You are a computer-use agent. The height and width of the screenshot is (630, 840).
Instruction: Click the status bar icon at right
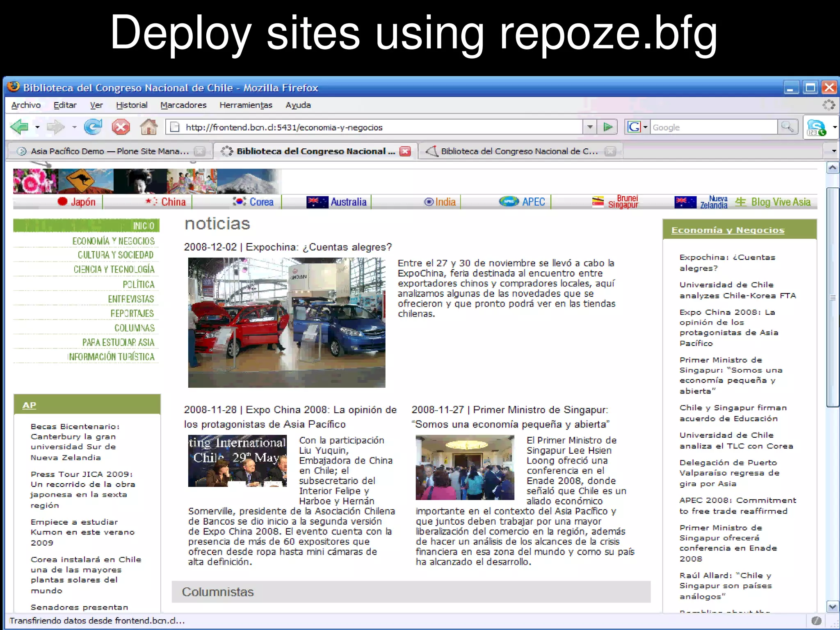click(816, 621)
